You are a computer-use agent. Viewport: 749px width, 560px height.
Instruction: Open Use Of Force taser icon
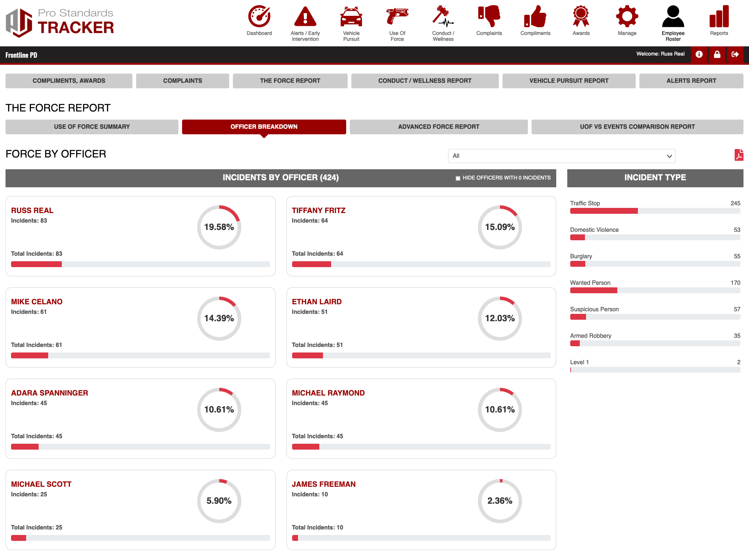[x=397, y=17]
